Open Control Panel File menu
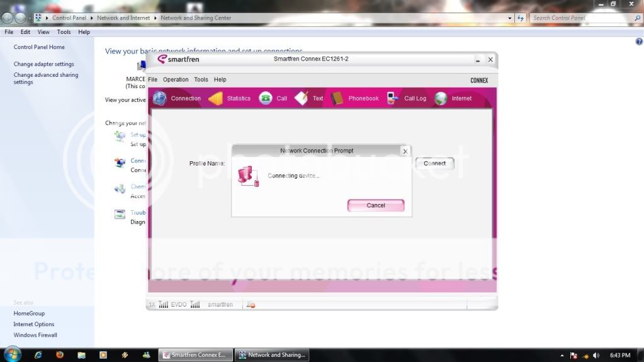644x362 pixels. pyautogui.click(x=9, y=32)
